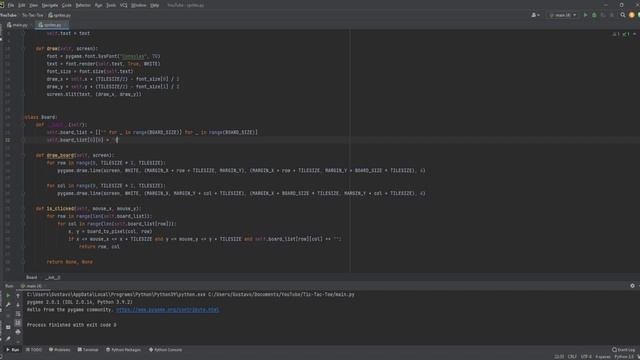
Task: Click the 'Process finished with exit code 0' line
Action: click(71, 325)
